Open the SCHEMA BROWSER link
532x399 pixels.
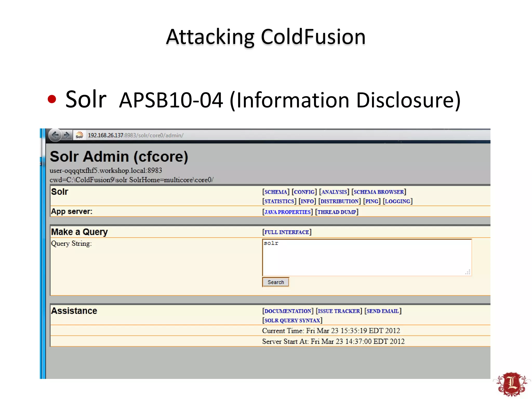pos(379,192)
